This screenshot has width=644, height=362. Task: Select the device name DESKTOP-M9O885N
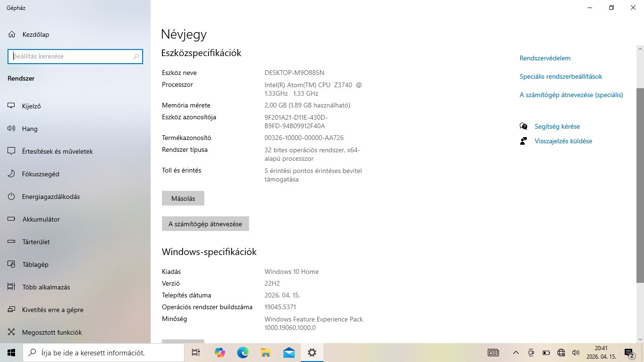coord(294,73)
